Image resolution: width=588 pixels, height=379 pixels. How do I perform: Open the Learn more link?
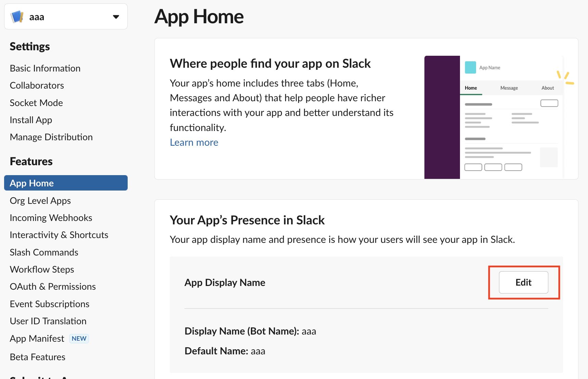click(x=194, y=142)
